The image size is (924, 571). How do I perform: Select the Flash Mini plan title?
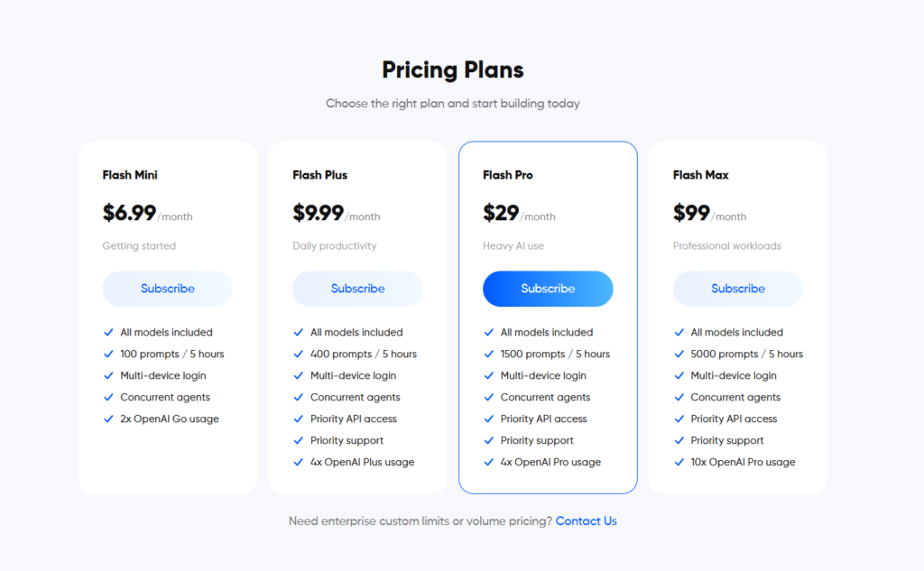point(130,175)
